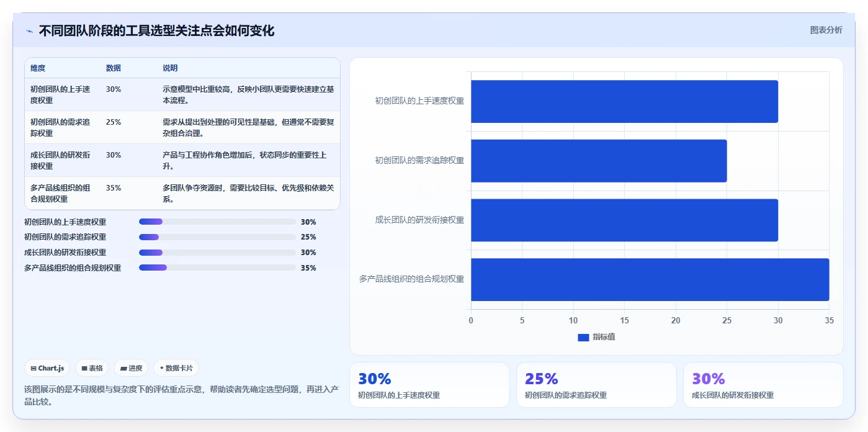
Task: Click description starting 多团队争夺资源时
Action: click(248, 193)
